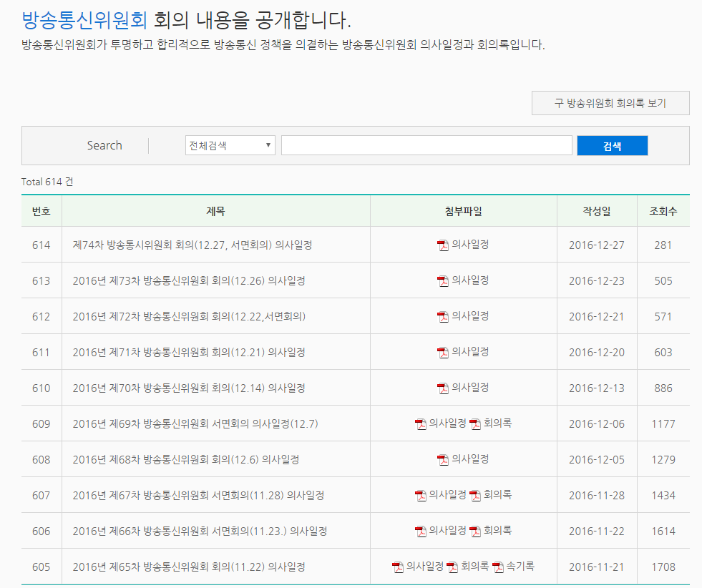This screenshot has height=588, width=702.
Task: Click the 구 방송위원회 회의록 보기 button
Action: [610, 102]
